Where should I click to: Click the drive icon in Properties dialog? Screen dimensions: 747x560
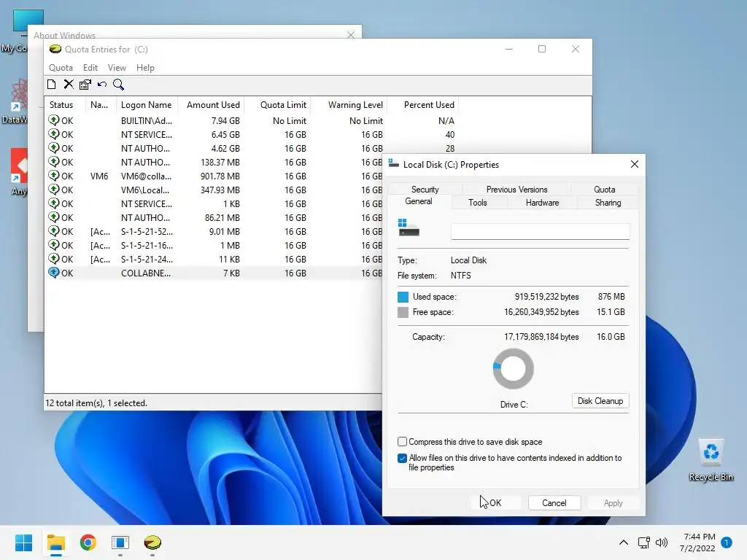click(409, 227)
